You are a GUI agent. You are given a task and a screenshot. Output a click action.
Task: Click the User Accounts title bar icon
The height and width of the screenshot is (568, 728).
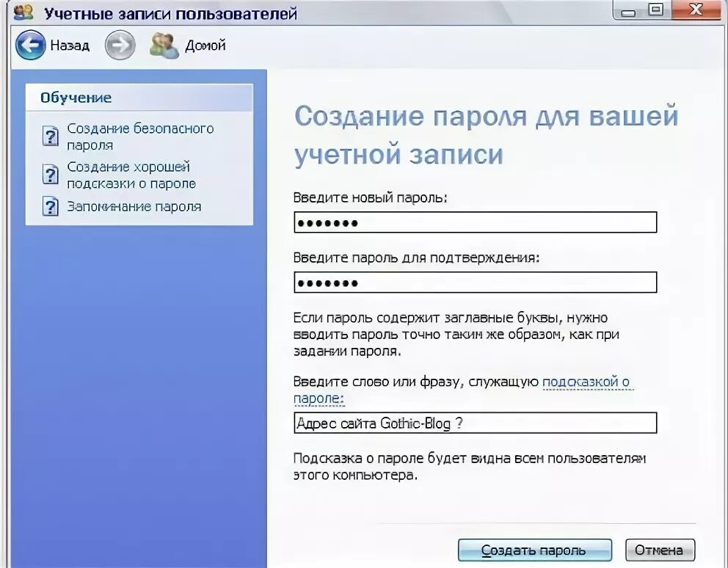tap(23, 12)
